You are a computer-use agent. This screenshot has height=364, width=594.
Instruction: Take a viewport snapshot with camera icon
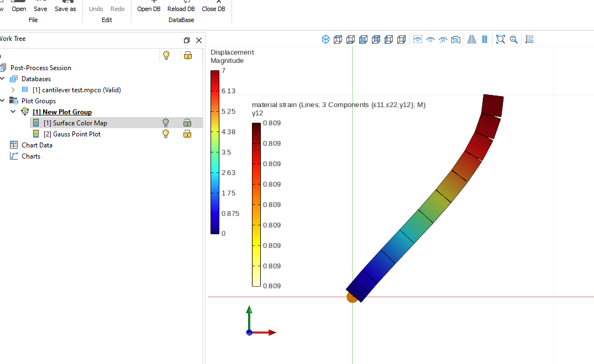click(x=456, y=39)
